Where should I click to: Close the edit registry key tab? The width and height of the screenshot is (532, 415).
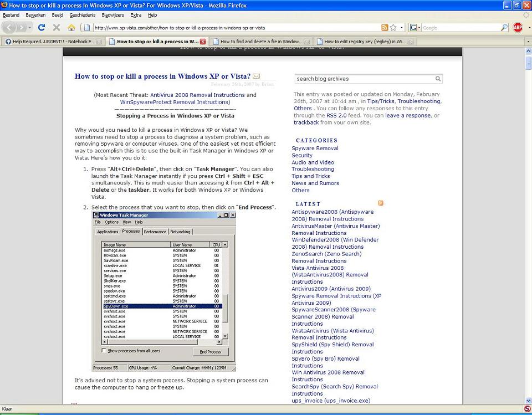[411, 42]
